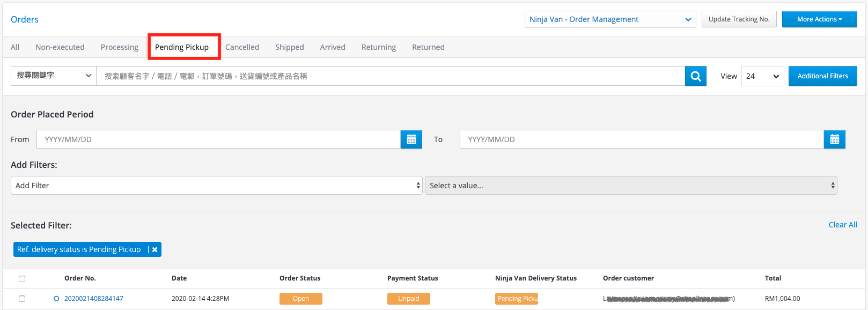Click the blue magnifier search icon
This screenshot has height=310, width=868.
tap(696, 76)
